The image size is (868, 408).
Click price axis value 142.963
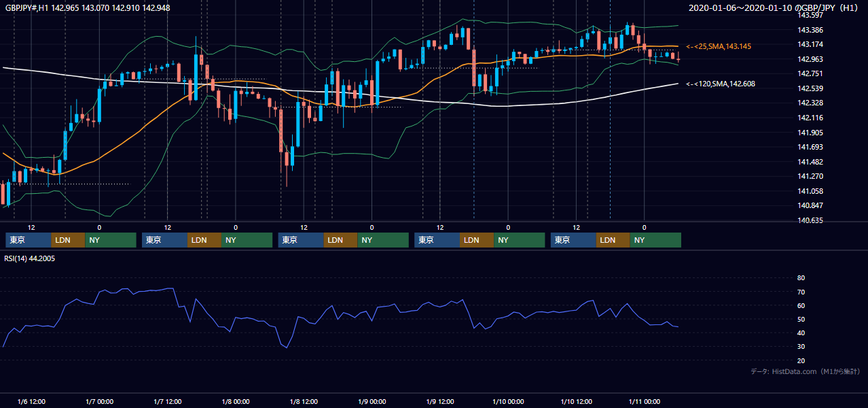pyautogui.click(x=810, y=59)
